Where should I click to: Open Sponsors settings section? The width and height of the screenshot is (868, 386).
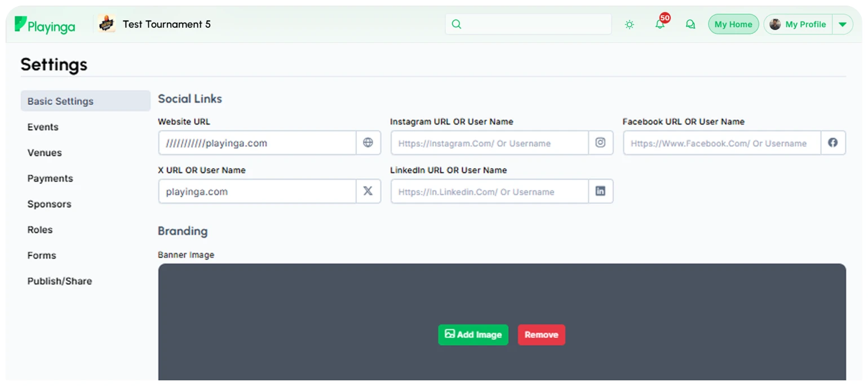click(x=50, y=204)
